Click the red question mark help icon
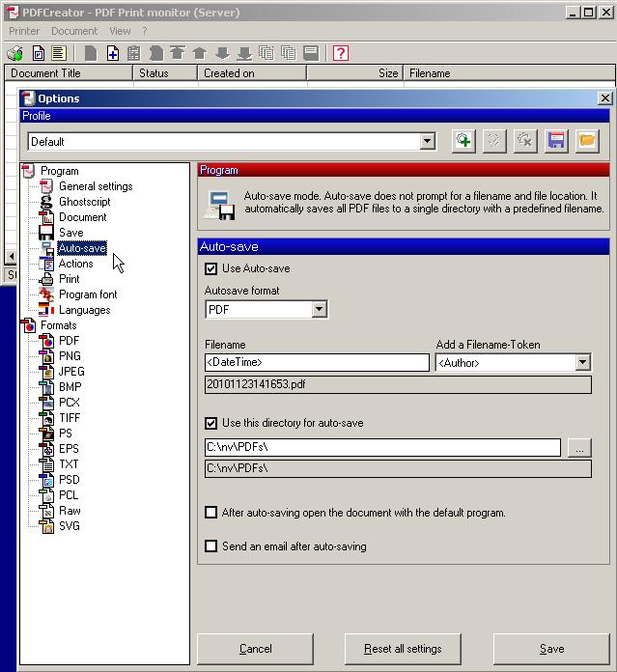 coord(341,53)
